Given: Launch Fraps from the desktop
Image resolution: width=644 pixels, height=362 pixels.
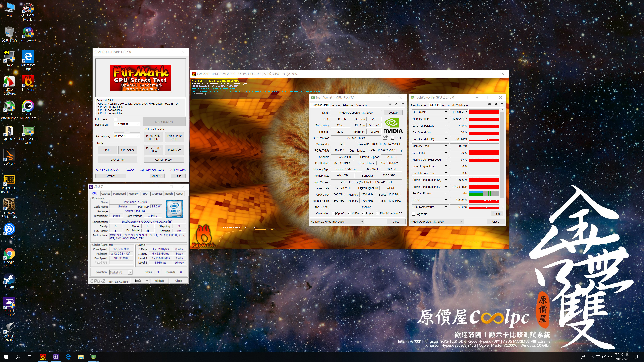Looking at the screenshot, I should coord(9,59).
